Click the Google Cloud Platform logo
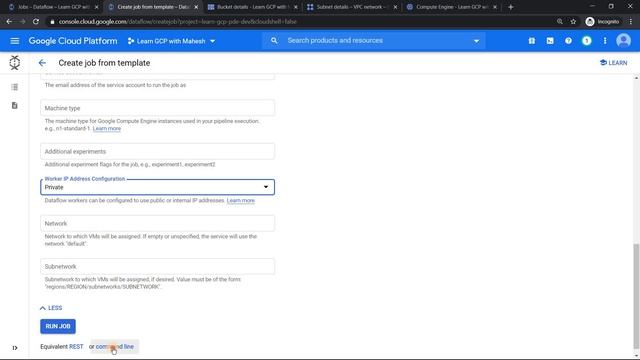Image resolution: width=640 pixels, height=360 pixels. [73, 41]
